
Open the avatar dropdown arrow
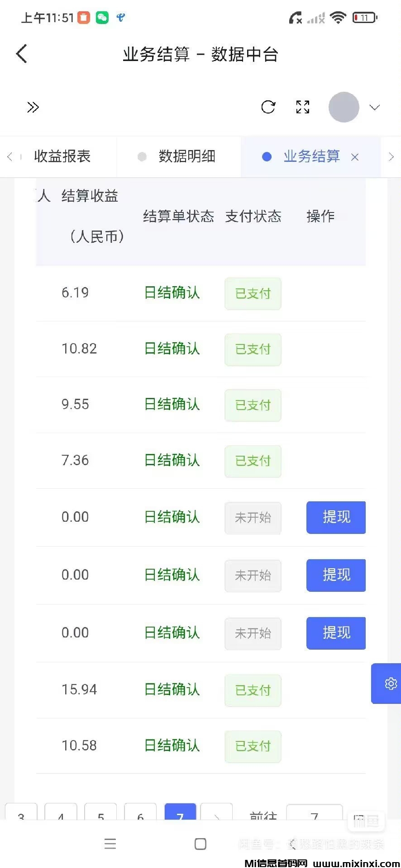point(374,108)
